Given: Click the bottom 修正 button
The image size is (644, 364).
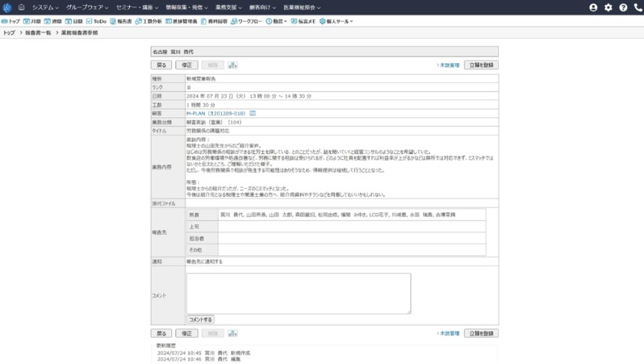Looking at the screenshot, I should click(187, 333).
